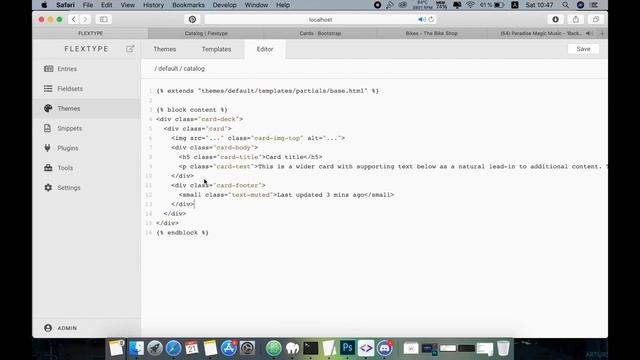
Task: Click the FLEXTYPE logo text
Action: click(87, 49)
